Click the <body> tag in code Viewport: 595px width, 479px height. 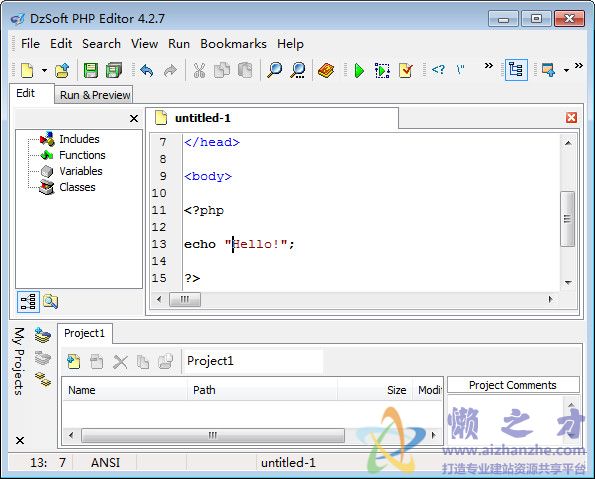click(208, 176)
